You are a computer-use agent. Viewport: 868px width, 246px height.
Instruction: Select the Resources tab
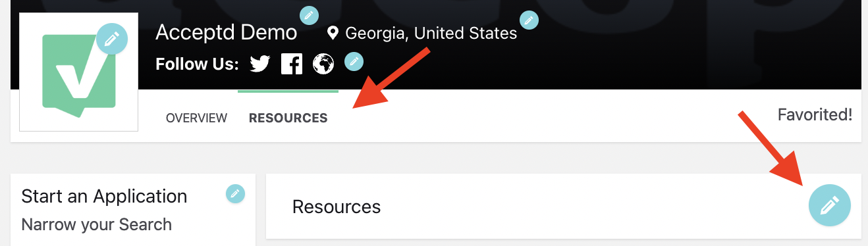point(288,118)
